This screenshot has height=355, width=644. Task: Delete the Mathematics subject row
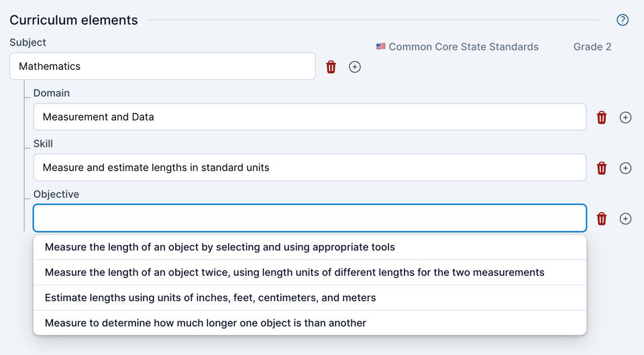click(331, 67)
